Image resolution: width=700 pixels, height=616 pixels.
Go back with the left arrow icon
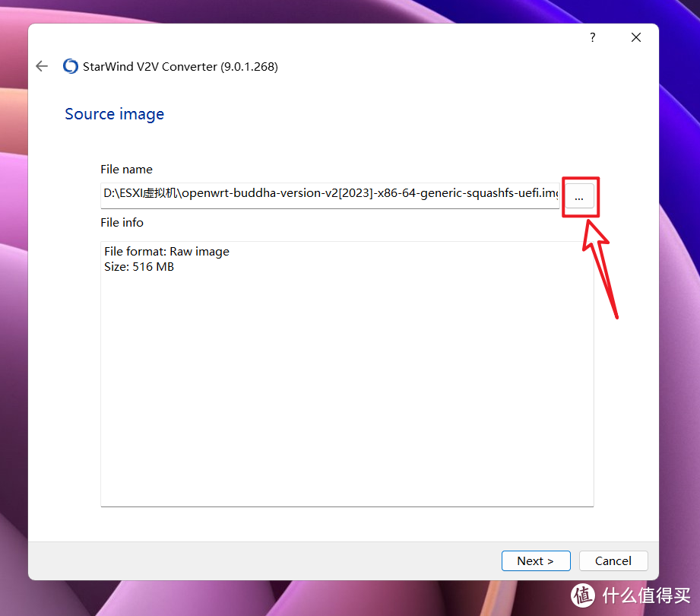point(42,66)
